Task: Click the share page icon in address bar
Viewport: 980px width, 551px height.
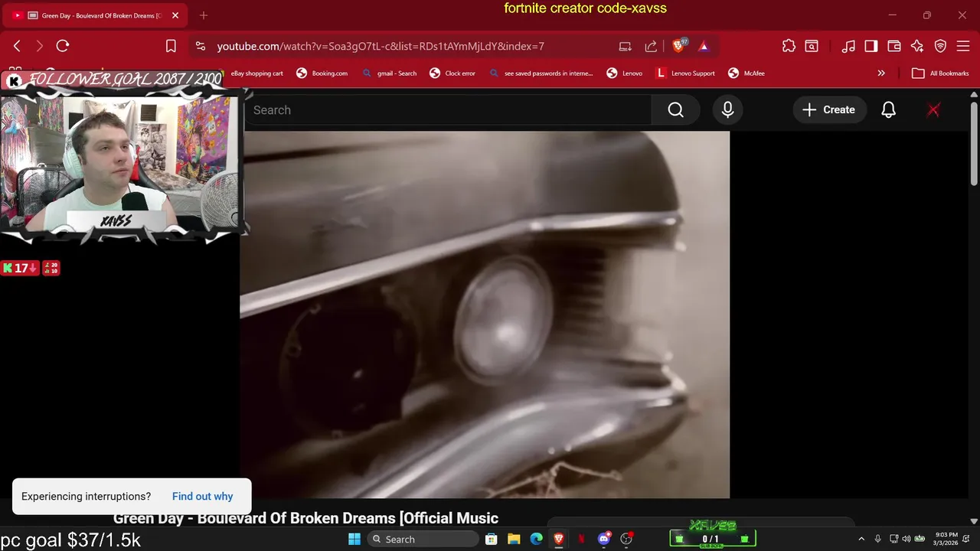Action: pyautogui.click(x=651, y=46)
